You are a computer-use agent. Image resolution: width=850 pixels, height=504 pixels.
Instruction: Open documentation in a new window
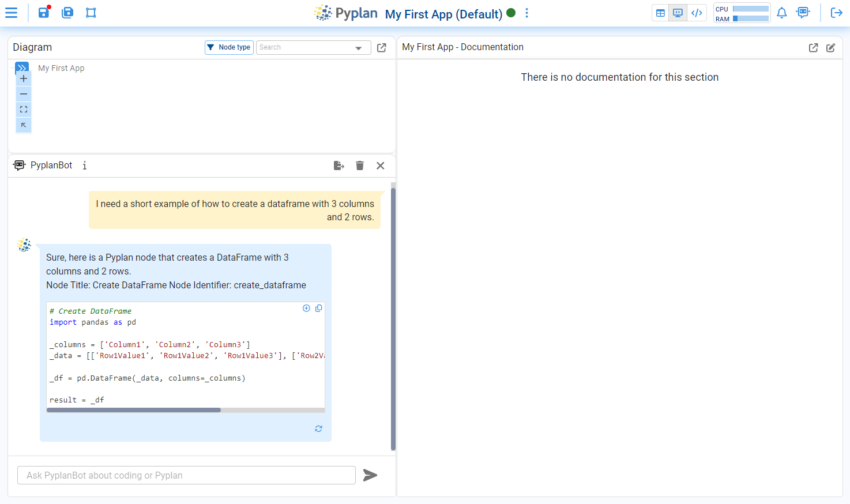[x=814, y=48]
